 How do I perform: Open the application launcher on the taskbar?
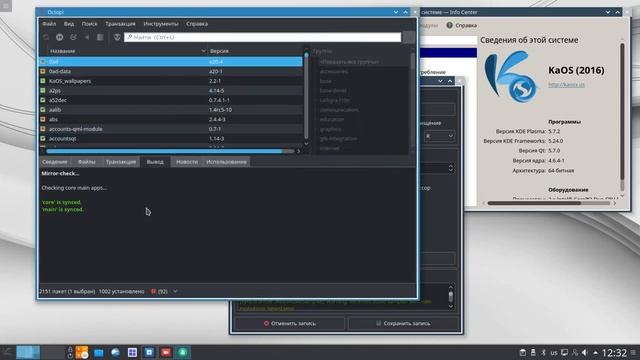pos(7,352)
